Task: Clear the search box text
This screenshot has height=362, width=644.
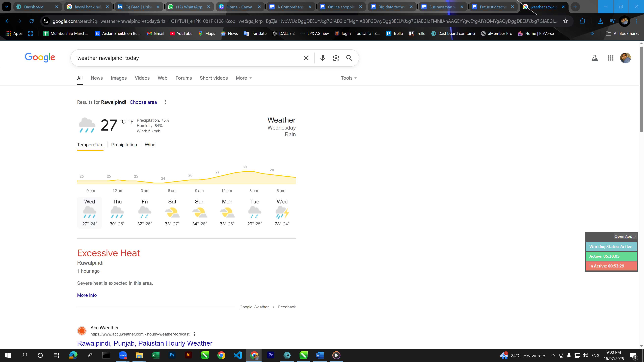Action: point(306,58)
